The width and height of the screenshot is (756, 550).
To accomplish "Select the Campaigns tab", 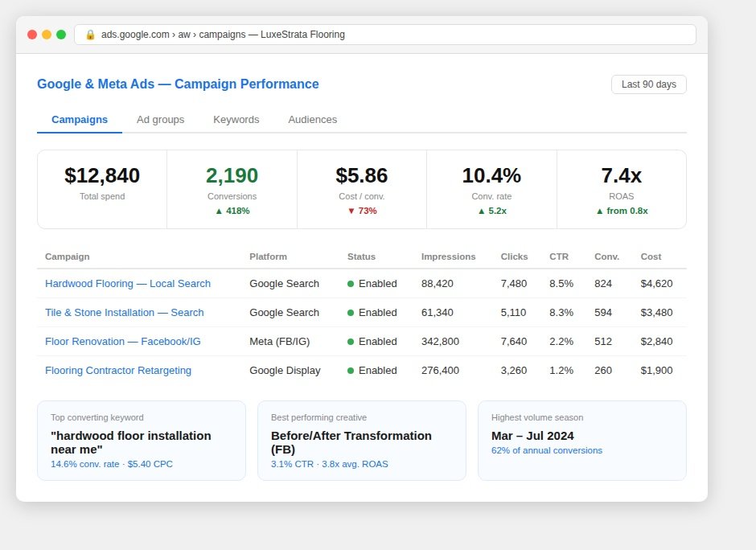I will (x=80, y=120).
